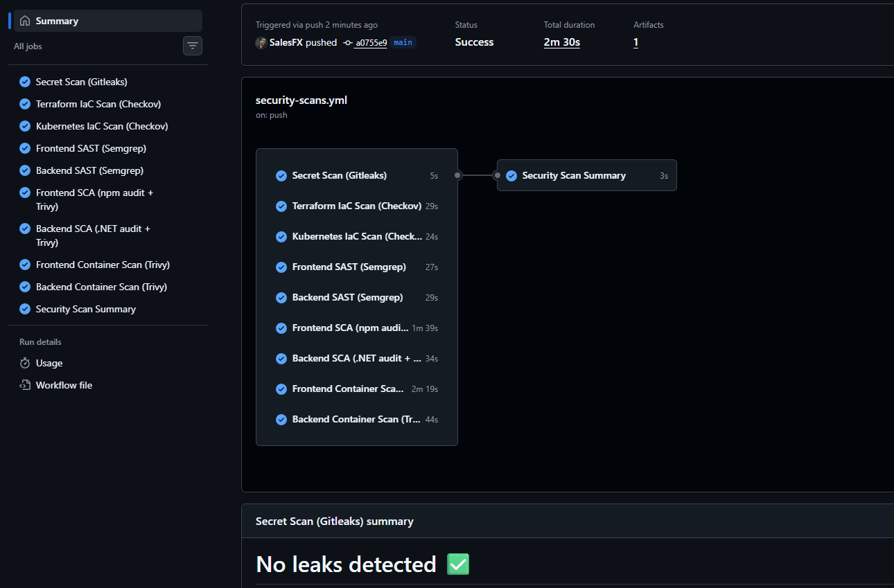The image size is (894, 588).
Task: Click the stopwatch icon next to Usage
Action: point(25,363)
